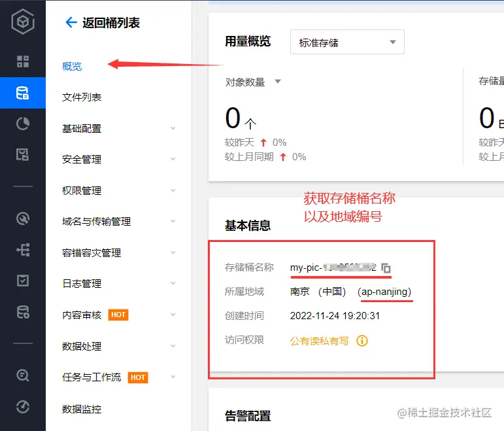
Task: Open the pie chart statistics sidebar icon
Action: [x=22, y=124]
